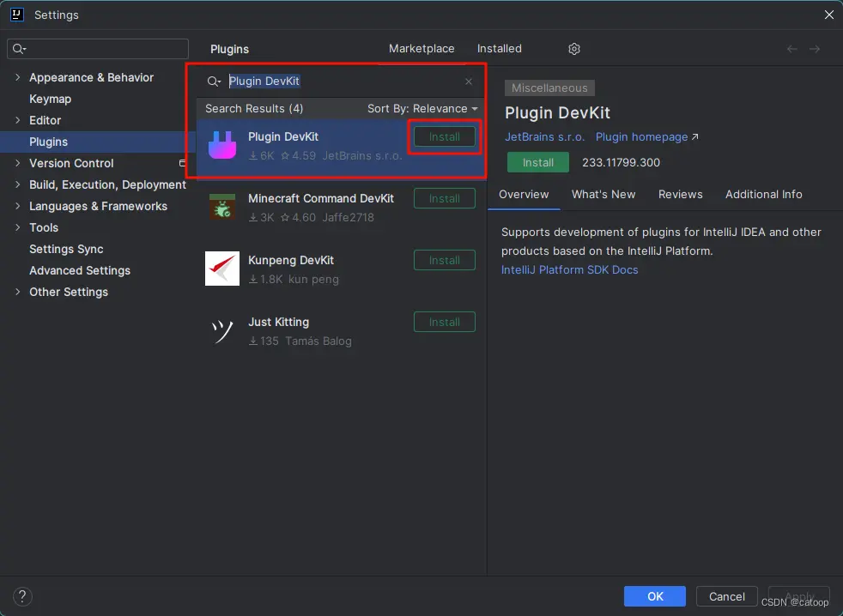Expand Appearance & Behavior section
Screen dimensions: 843x616
click(18, 77)
